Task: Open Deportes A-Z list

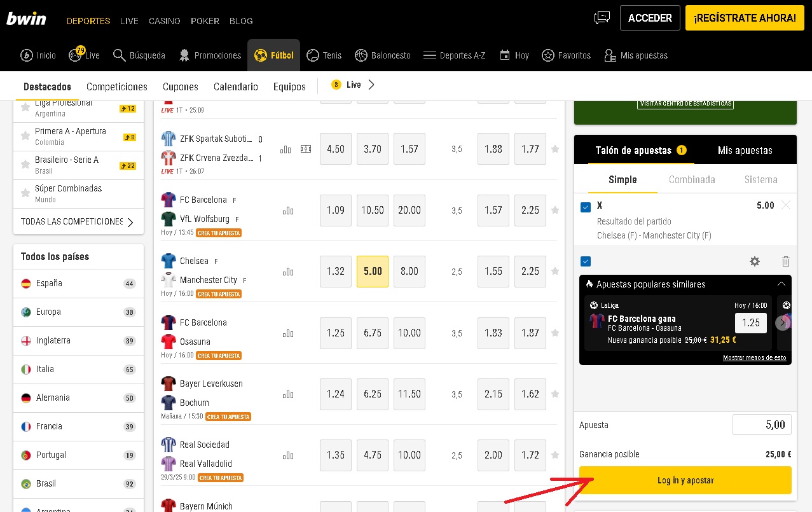Action: click(454, 55)
